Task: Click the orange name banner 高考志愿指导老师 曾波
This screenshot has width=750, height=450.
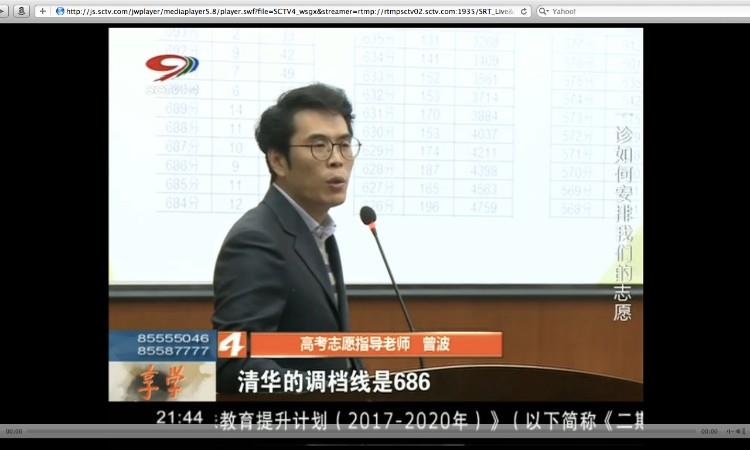Action: [x=375, y=344]
